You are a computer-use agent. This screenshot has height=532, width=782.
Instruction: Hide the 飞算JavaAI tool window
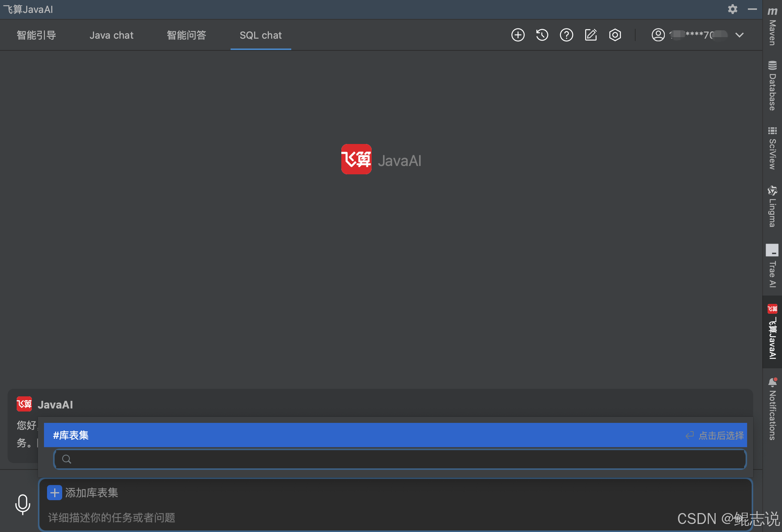coord(752,9)
